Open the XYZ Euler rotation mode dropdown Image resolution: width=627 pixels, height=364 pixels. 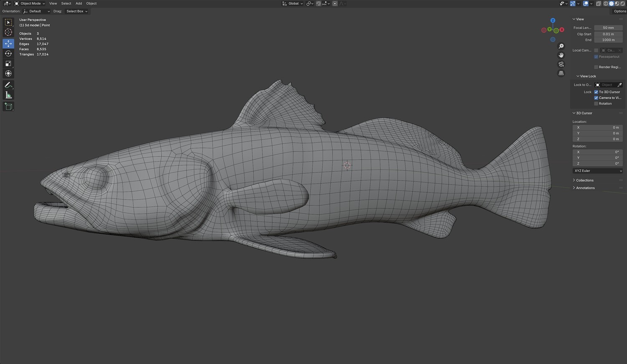click(598, 171)
